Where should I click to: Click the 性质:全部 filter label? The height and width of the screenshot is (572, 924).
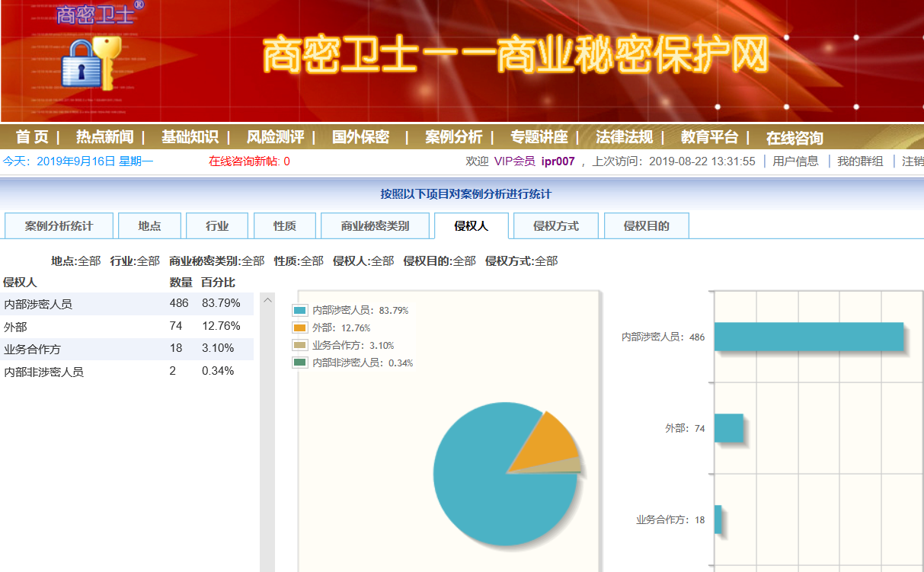[299, 261]
